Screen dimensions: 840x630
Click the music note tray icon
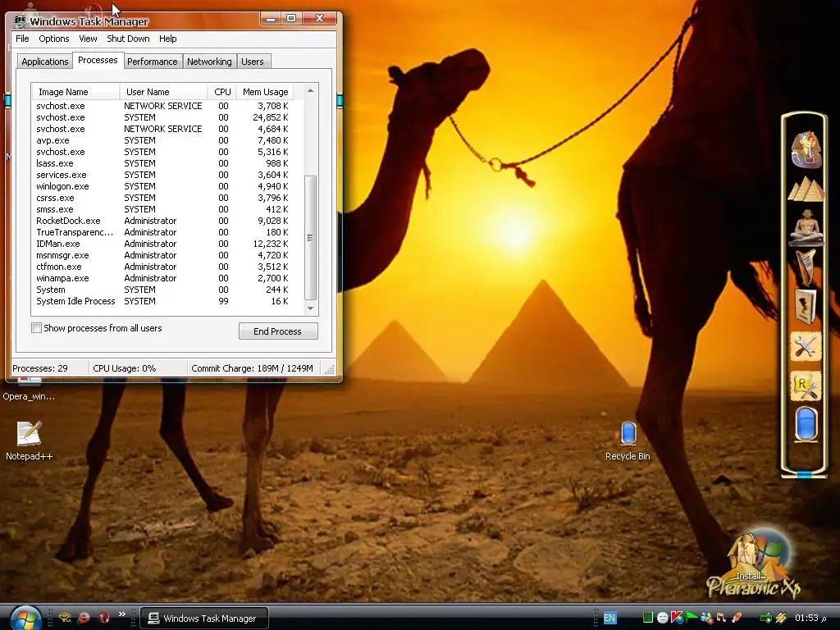(721, 618)
